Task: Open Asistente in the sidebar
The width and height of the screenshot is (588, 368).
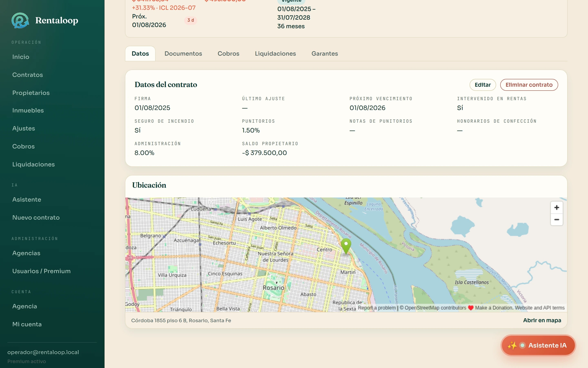Action: (x=27, y=200)
